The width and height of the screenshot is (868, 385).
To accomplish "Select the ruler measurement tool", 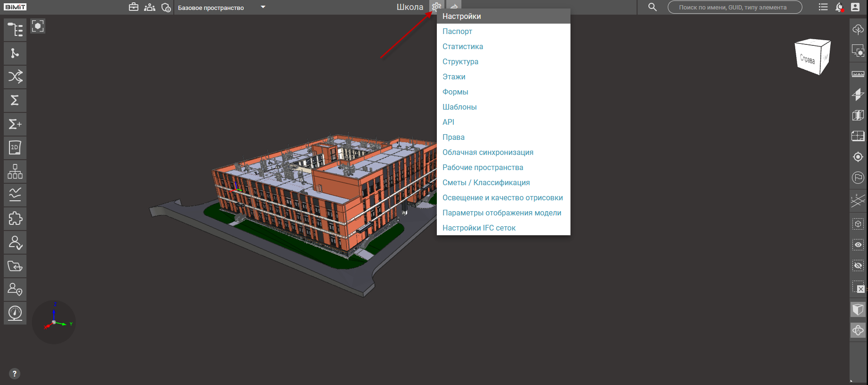I will (858, 74).
